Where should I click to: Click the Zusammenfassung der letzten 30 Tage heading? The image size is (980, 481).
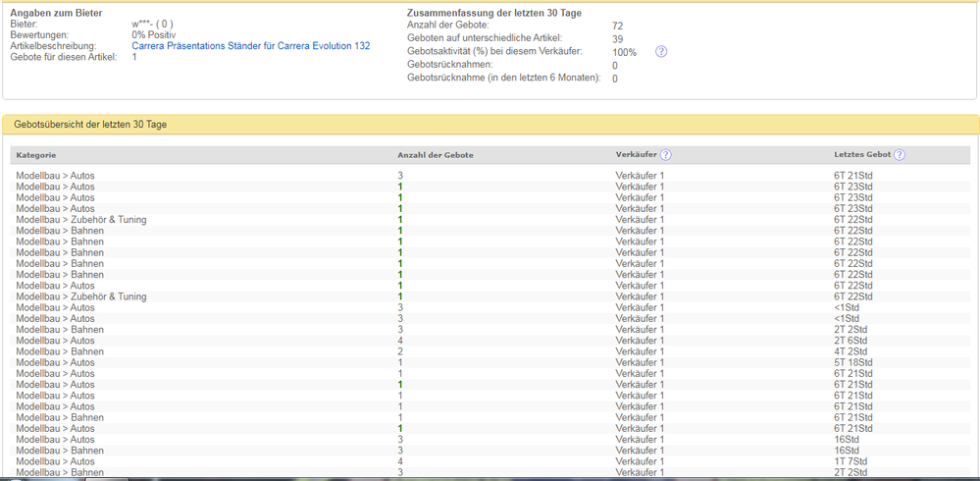pos(493,12)
